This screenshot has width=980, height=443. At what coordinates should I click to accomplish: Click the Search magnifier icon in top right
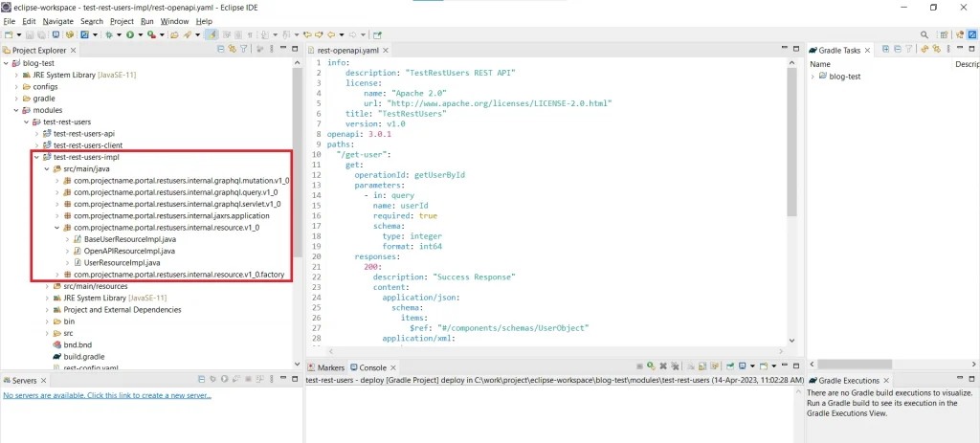924,35
